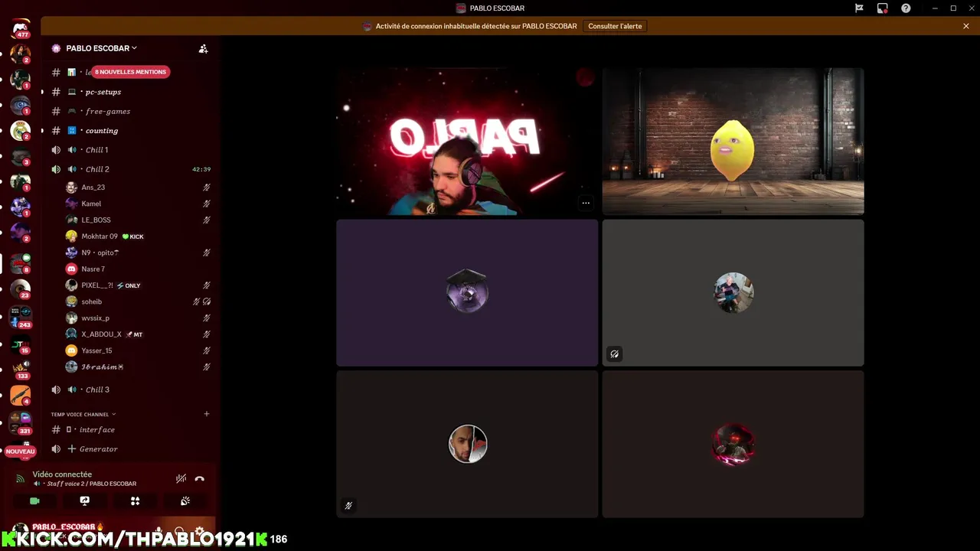Open the server with 243 badge

tap(21, 315)
